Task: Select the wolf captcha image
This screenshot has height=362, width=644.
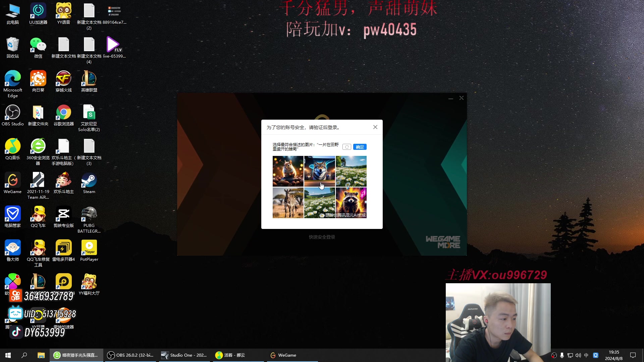Action: pyautogui.click(x=319, y=171)
